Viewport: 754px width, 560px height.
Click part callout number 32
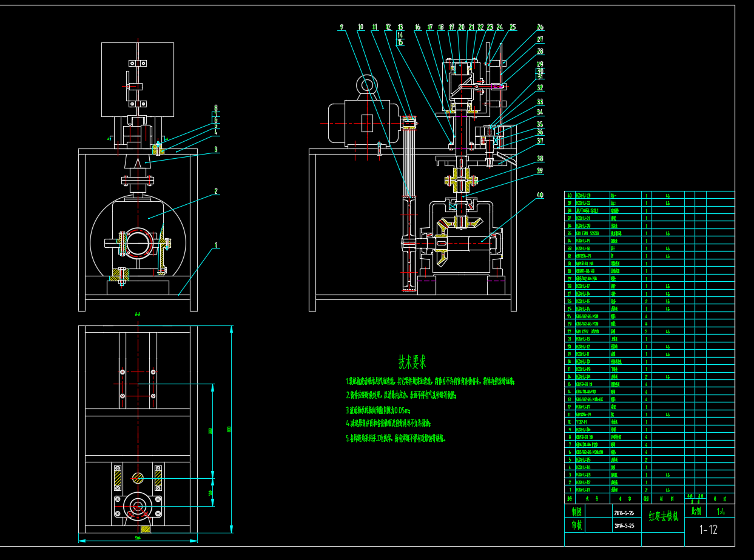click(x=539, y=87)
